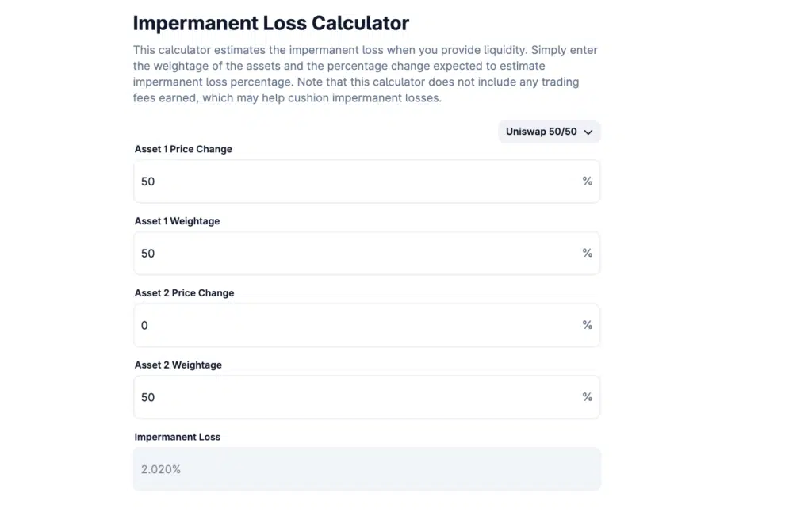This screenshot has height=516, width=812.
Task: Click the Asset 2 Price Change label
Action: 184,293
